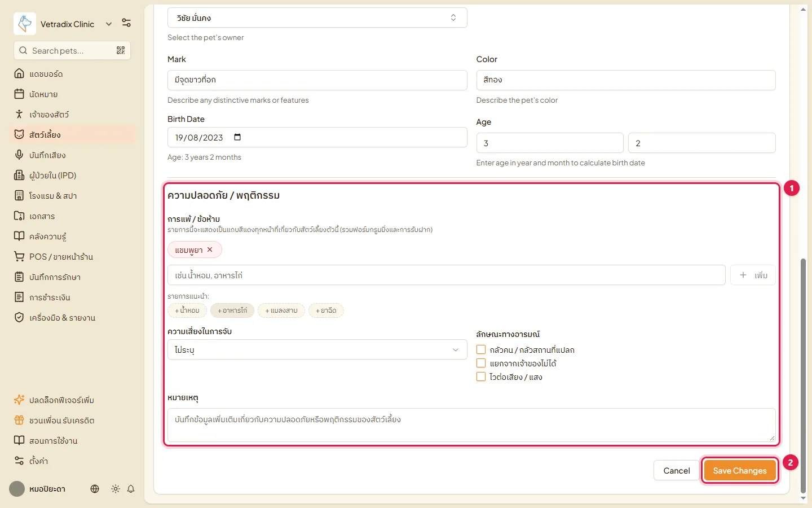Check แยกจากเจ้าของไม่ได้ checkbox
Screen dimensions: 812x508
(x=481, y=363)
